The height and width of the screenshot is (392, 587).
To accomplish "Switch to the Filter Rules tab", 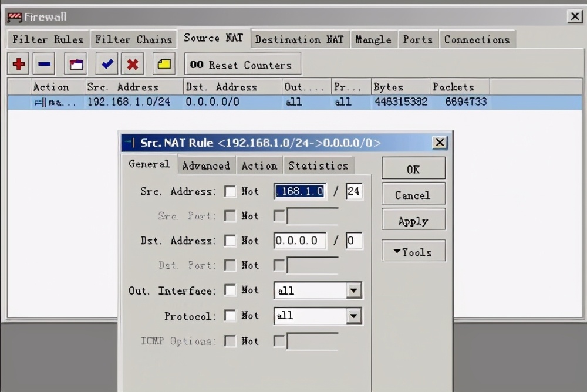I will pyautogui.click(x=48, y=40).
